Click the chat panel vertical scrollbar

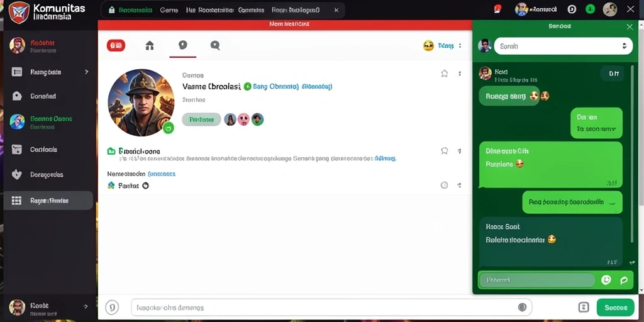tap(632, 153)
